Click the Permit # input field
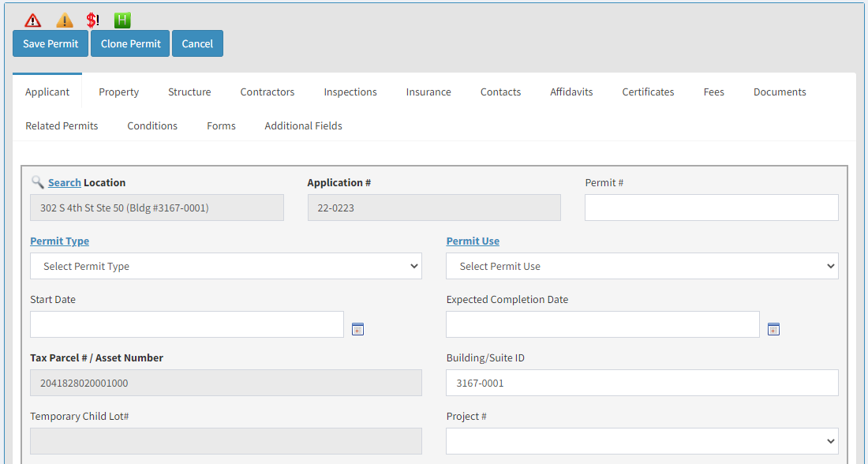 click(x=711, y=208)
